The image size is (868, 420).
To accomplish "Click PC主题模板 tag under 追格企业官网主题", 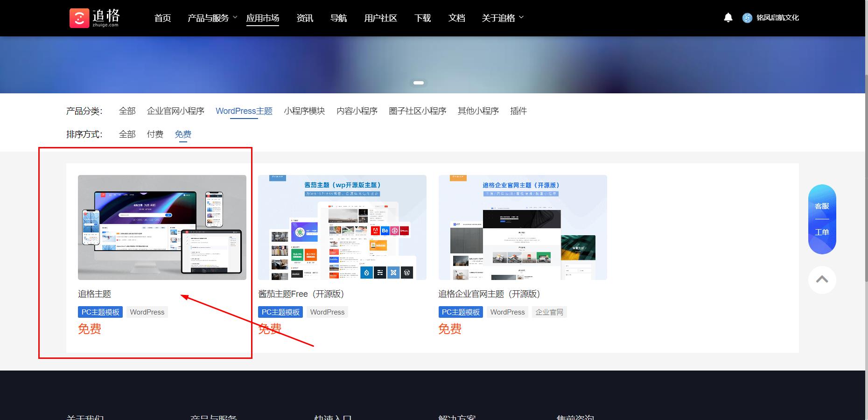I will click(x=461, y=312).
